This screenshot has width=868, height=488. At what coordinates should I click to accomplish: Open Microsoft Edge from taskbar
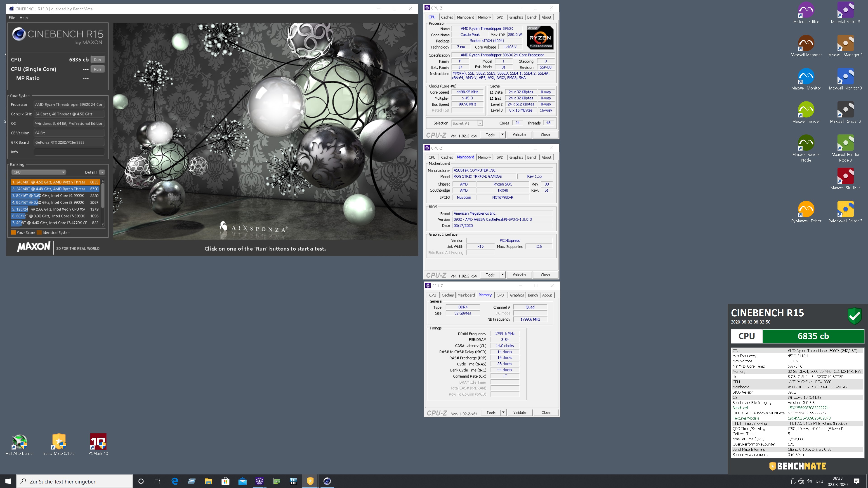(175, 481)
